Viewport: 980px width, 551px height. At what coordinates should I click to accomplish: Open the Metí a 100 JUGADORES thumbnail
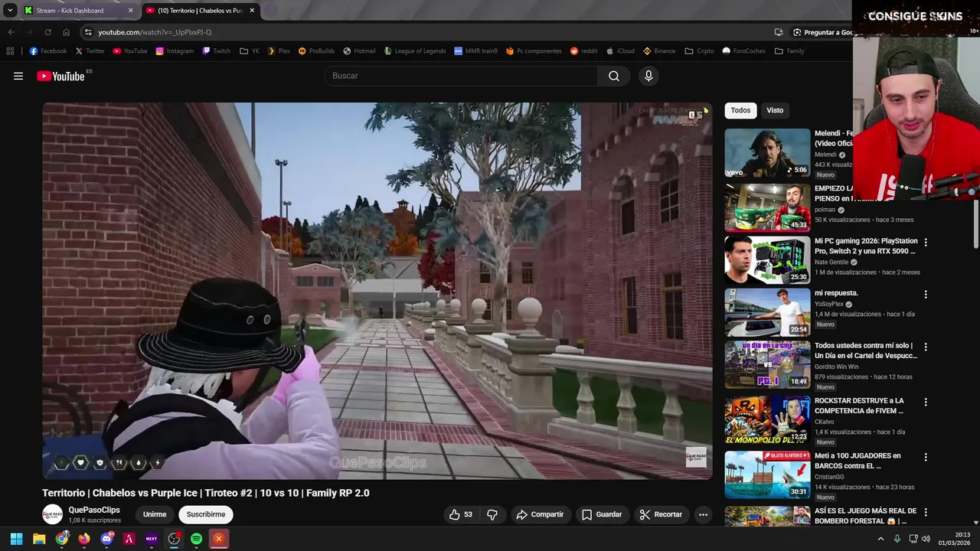point(767,474)
